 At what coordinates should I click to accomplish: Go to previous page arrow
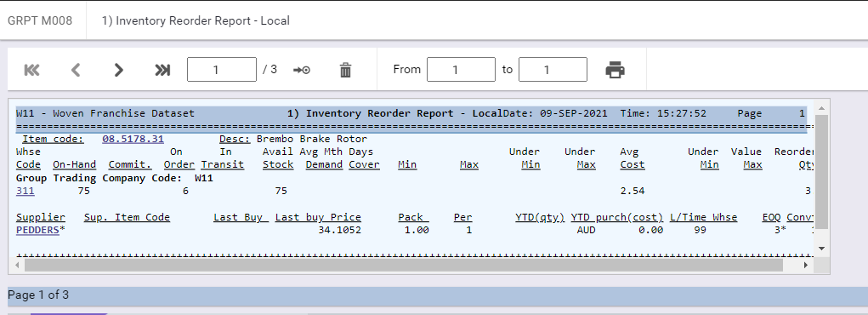76,70
